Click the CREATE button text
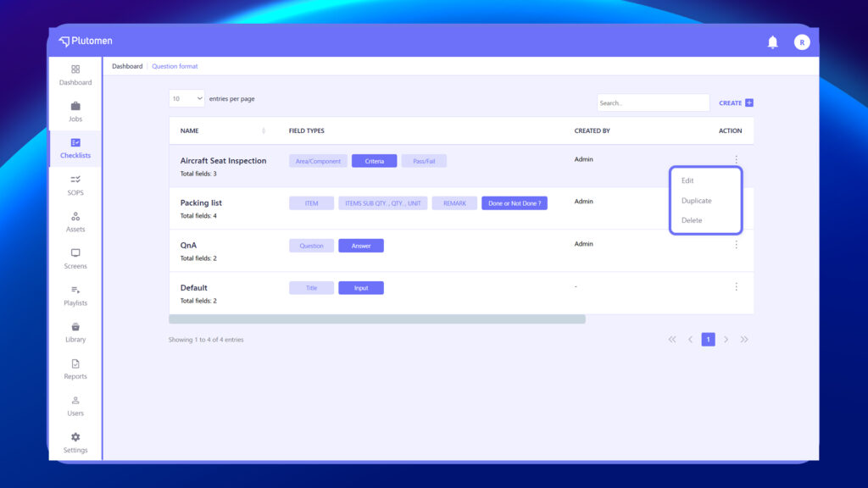 click(730, 103)
